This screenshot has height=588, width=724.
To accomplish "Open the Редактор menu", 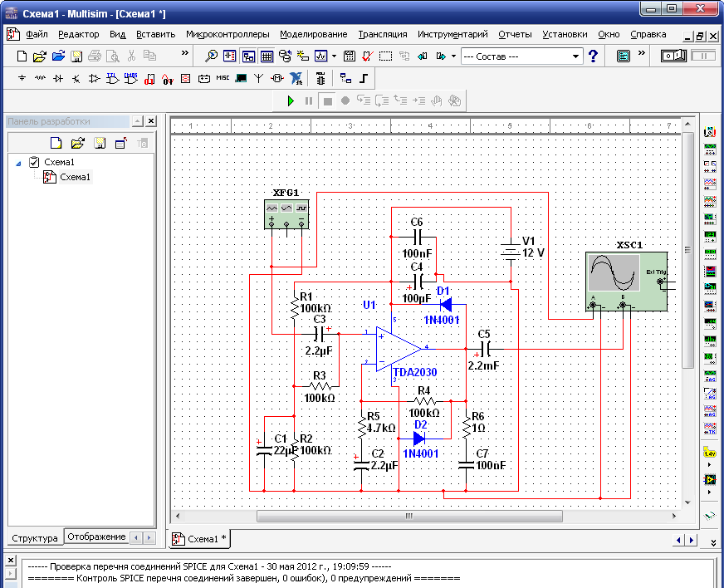I will click(x=79, y=34).
